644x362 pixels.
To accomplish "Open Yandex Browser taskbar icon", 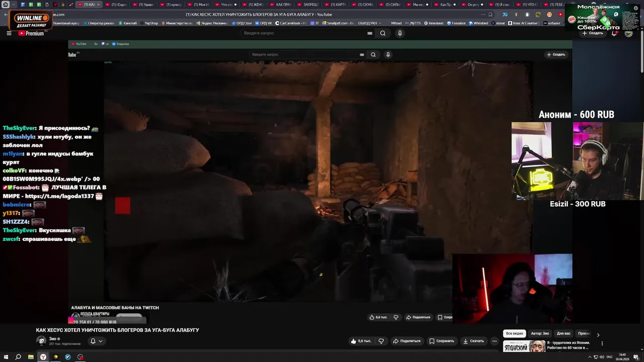I will [x=43, y=357].
